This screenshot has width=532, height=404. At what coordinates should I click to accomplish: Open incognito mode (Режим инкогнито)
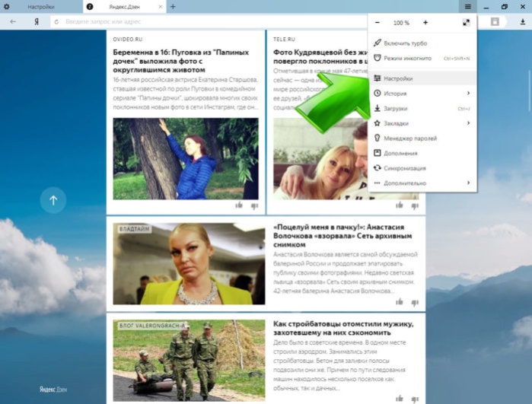[x=422, y=59]
